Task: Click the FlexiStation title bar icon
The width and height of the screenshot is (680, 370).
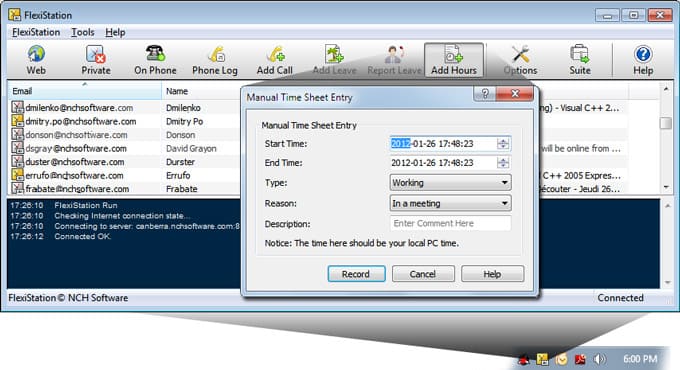Action: [14, 15]
